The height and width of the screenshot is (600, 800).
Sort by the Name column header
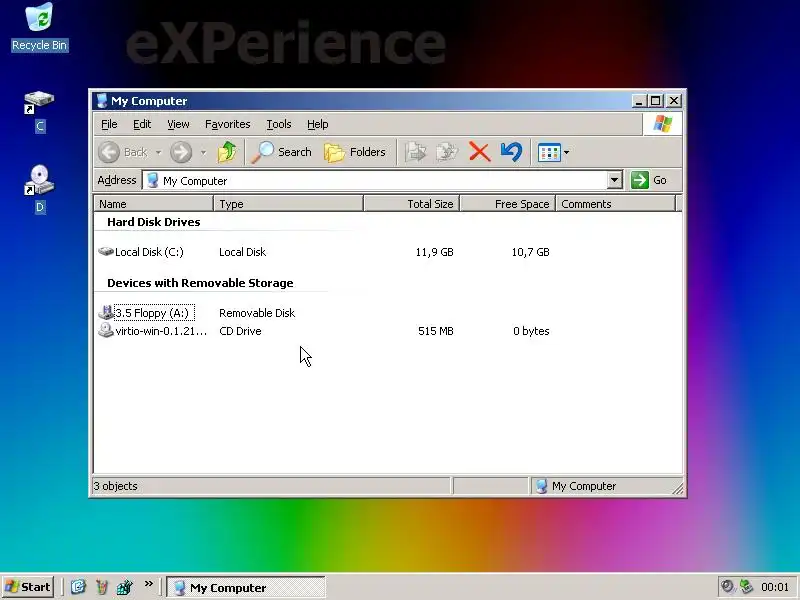point(154,204)
